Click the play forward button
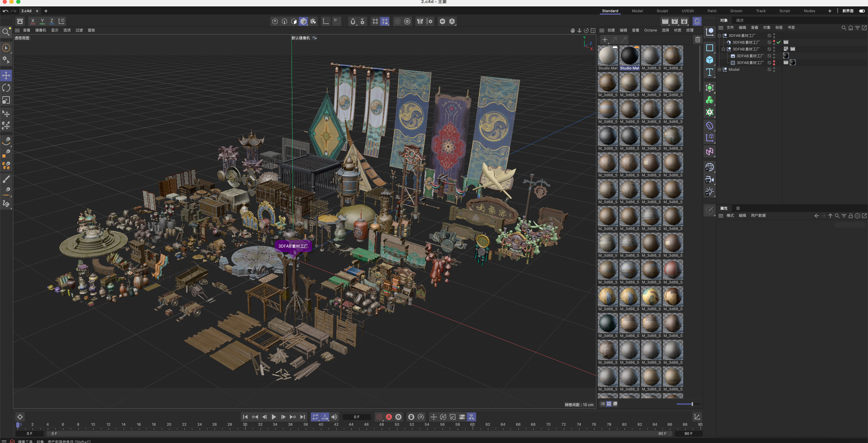The width and height of the screenshot is (868, 443). [x=274, y=417]
